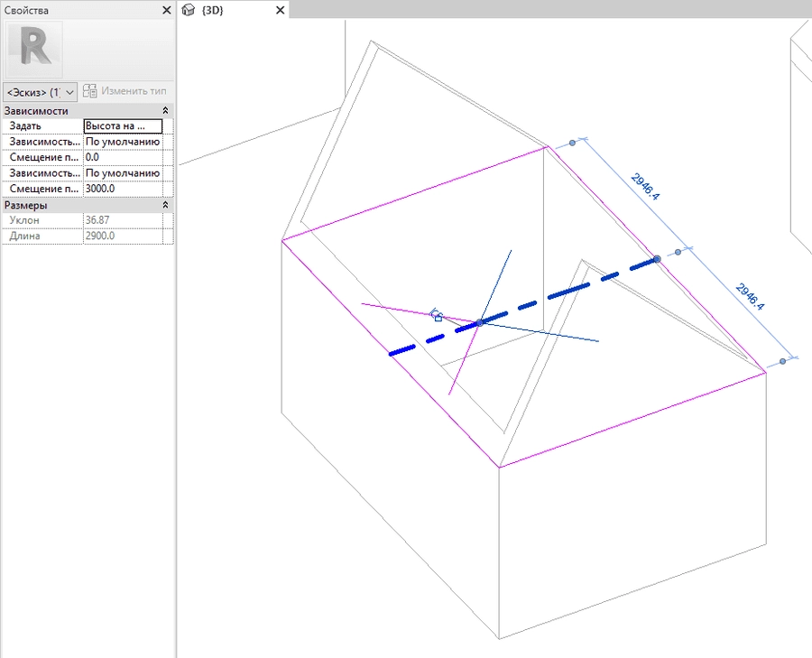The width and height of the screenshot is (812, 658).
Task: Click the slope arrow tail endpoint
Action: pos(657,258)
